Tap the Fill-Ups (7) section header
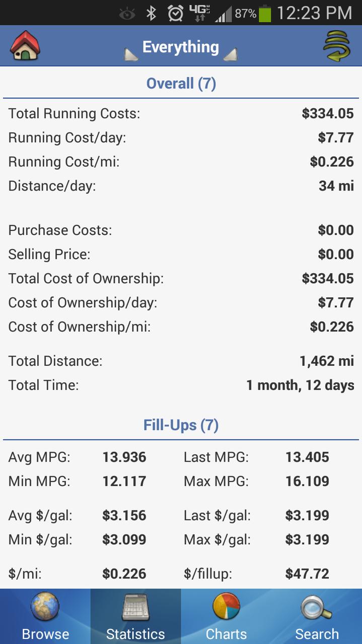The height and width of the screenshot is (644, 362). click(181, 425)
